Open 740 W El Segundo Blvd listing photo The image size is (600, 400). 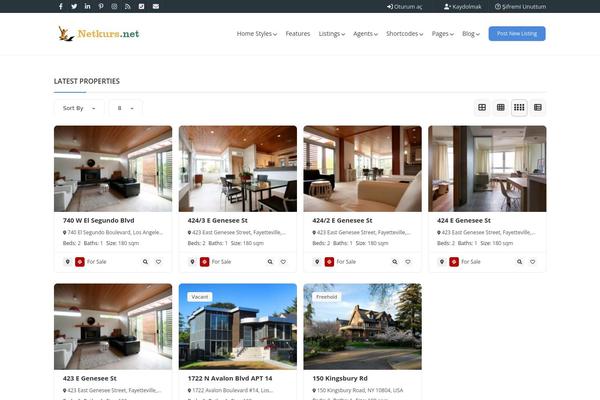[x=113, y=168]
